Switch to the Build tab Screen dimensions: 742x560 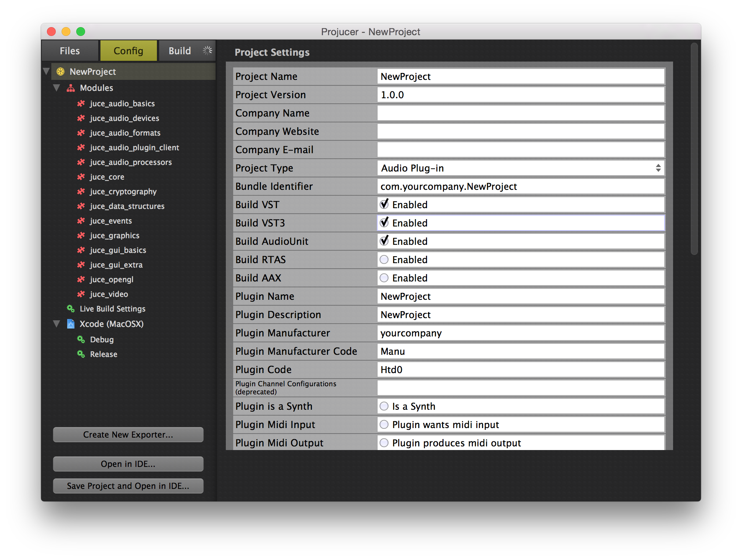coord(180,51)
